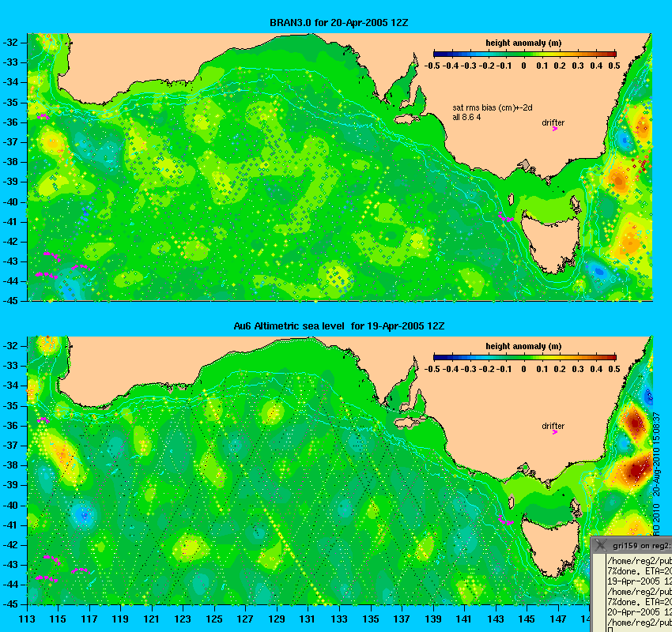Click the '0.5' colorbar tick in the top panel
Image resolution: width=672 pixels, height=632 pixels.
point(614,66)
